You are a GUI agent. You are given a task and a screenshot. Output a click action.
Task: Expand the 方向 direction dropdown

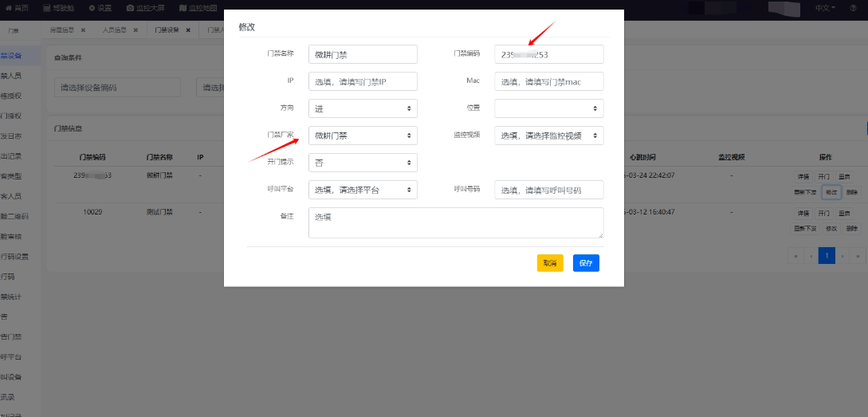coord(363,108)
